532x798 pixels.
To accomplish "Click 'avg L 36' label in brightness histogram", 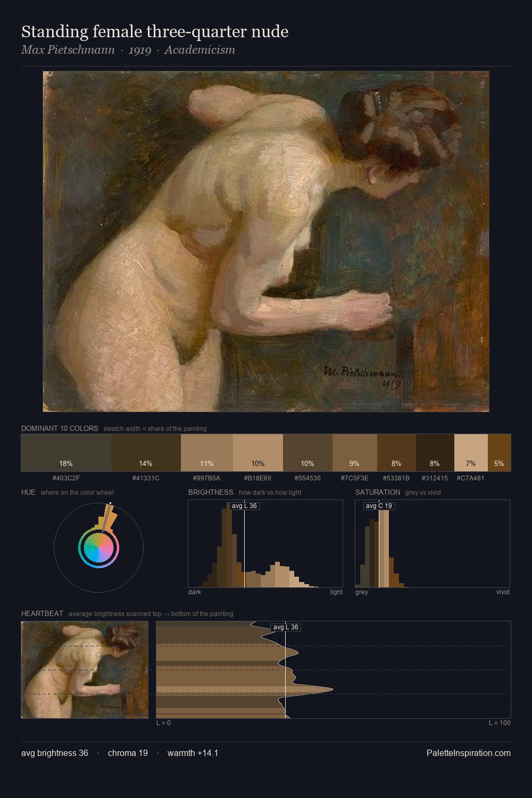I will click(244, 506).
